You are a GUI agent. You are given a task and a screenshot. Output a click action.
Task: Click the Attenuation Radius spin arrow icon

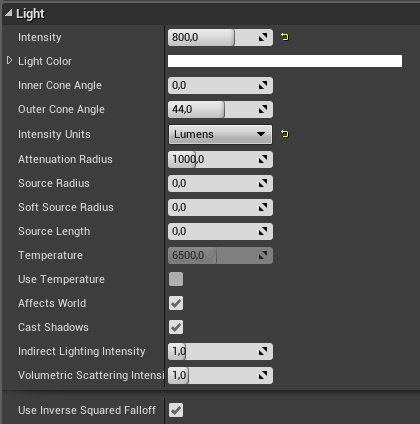[x=263, y=159]
